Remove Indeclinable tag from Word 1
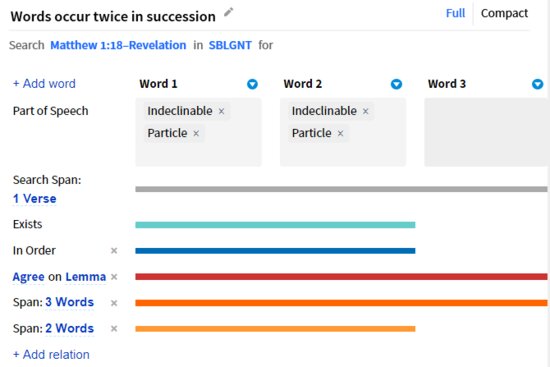Viewport: 550px width, 367px height. 221,111
